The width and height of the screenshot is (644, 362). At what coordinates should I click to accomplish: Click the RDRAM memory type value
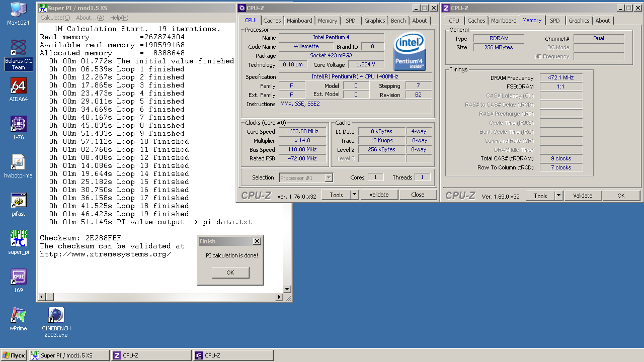(499, 38)
